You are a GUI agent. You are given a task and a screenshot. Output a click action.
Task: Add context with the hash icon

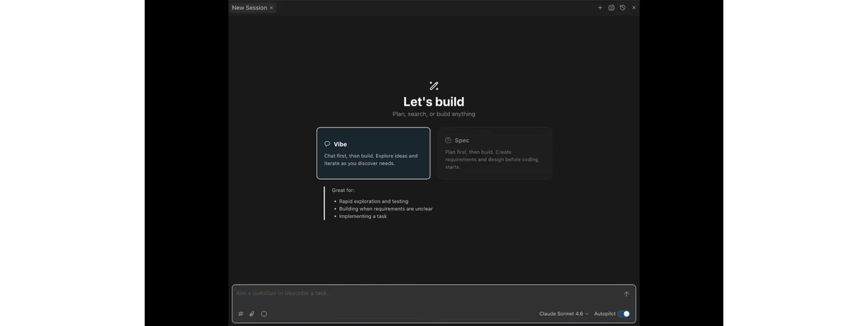tap(241, 314)
